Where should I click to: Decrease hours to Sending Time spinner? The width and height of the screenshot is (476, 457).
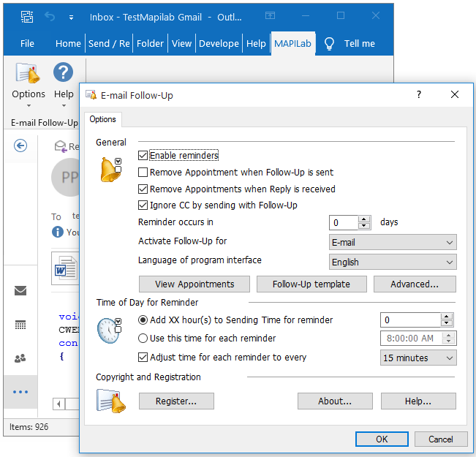pos(446,322)
